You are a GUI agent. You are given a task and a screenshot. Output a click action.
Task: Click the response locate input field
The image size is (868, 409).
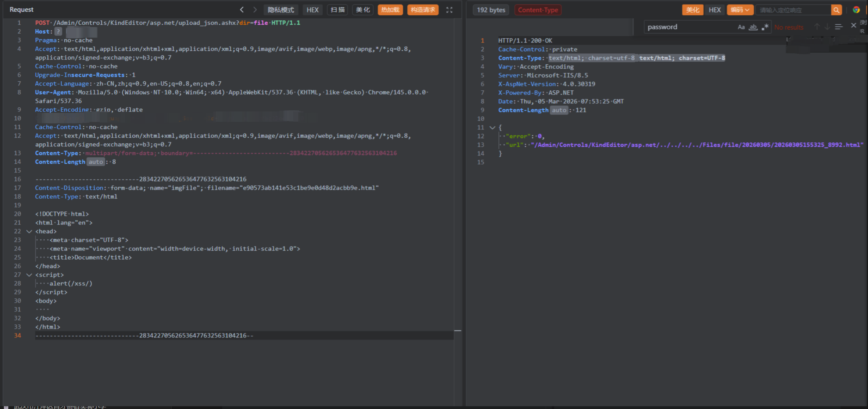pyautogui.click(x=792, y=10)
